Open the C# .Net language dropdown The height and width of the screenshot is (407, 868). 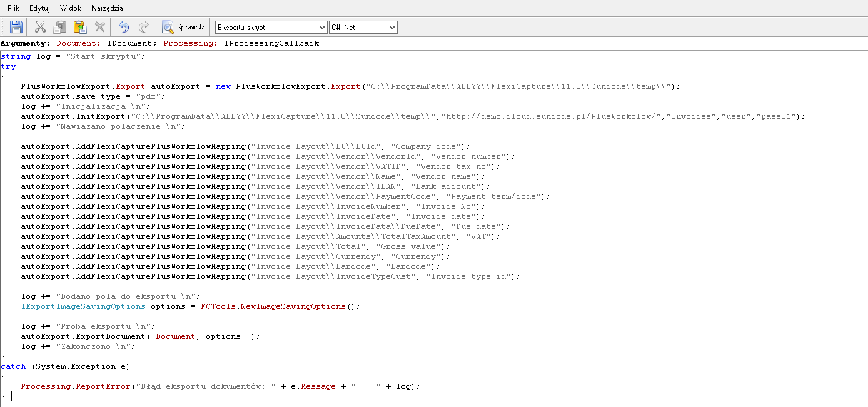(x=363, y=28)
